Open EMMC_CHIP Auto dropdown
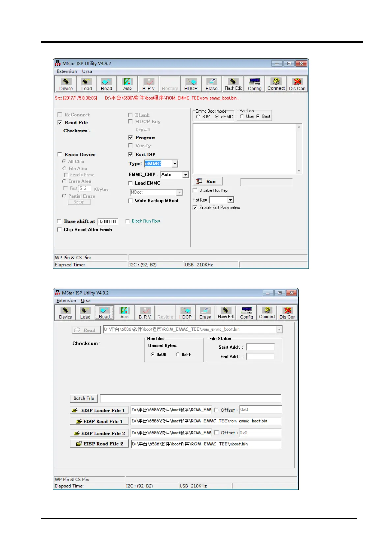Viewport: 392px width, 555px height. [185, 175]
